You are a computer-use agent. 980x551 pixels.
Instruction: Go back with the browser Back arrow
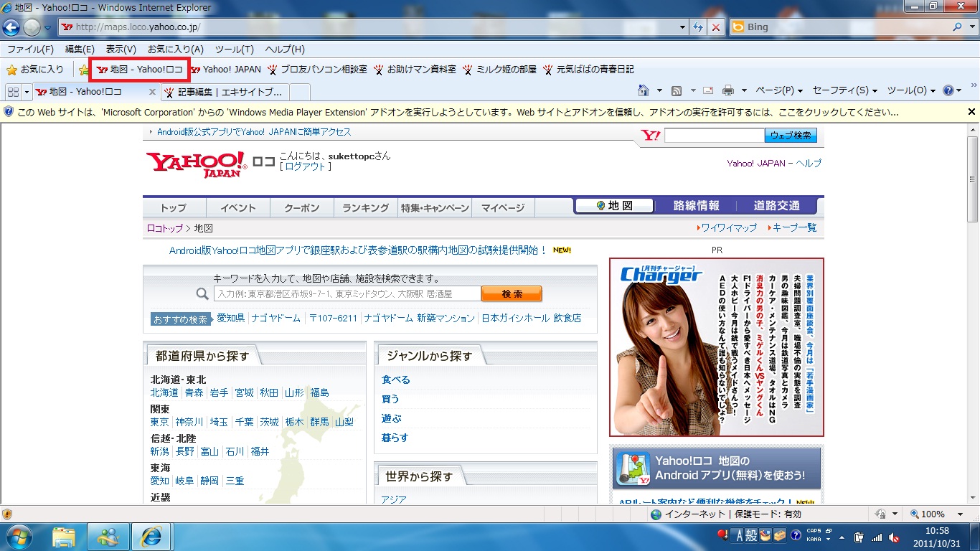click(11, 27)
